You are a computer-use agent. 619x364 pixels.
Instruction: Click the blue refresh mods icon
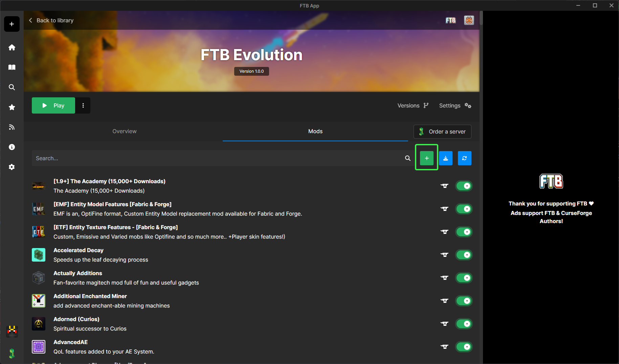click(465, 158)
